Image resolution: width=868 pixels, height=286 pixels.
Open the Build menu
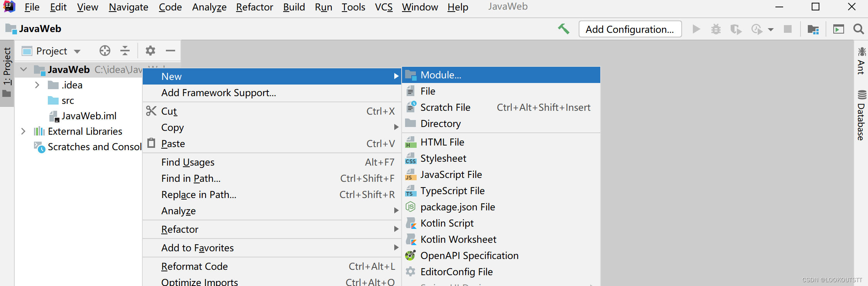pyautogui.click(x=294, y=7)
